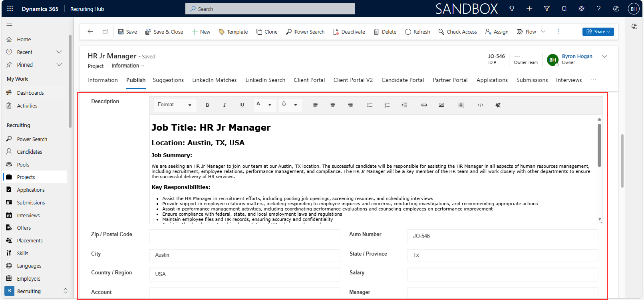Screen dimensions: 644x301
Task: Click the remove formatting icon
Action: coord(498,105)
